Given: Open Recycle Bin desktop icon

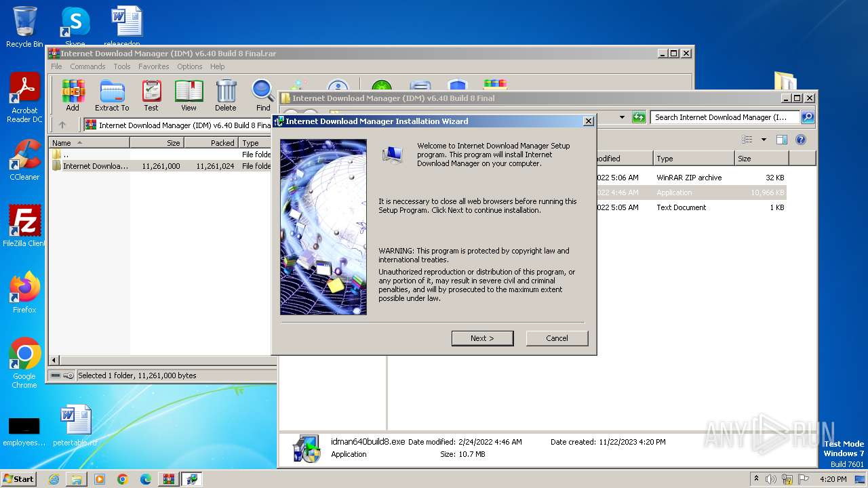Looking at the screenshot, I should [24, 26].
